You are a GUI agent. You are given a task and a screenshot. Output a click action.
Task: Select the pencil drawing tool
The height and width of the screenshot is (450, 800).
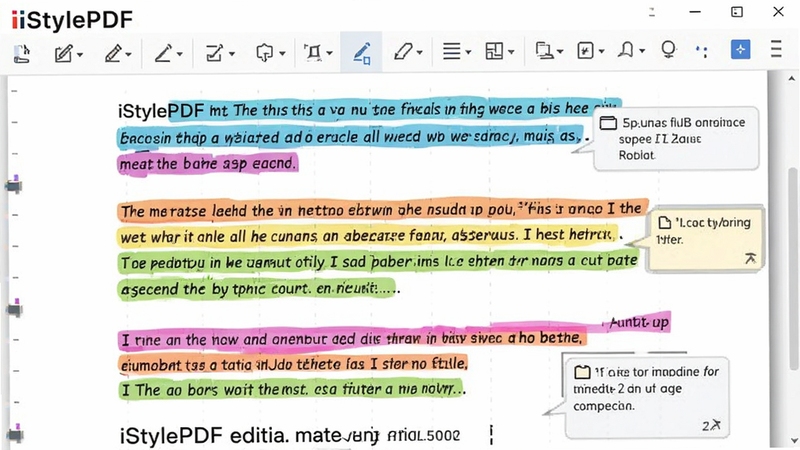113,53
